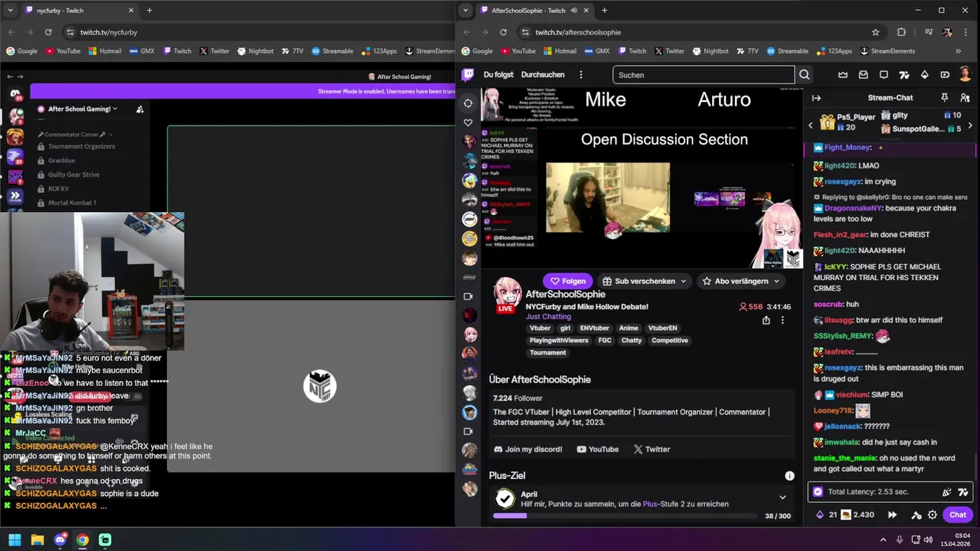Screen dimensions: 980x551
Task: Click the Just Chatting category link
Action: pos(548,317)
